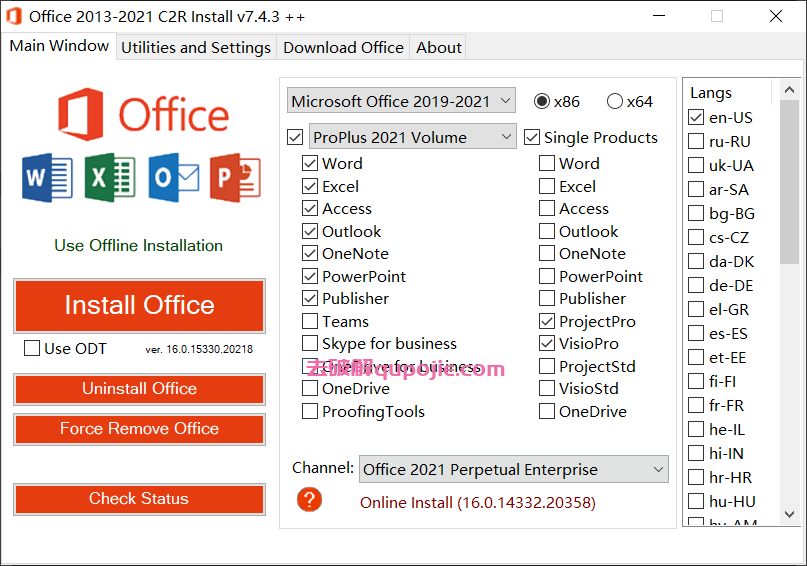Check the es-ES language
807x566 pixels.
click(x=696, y=333)
